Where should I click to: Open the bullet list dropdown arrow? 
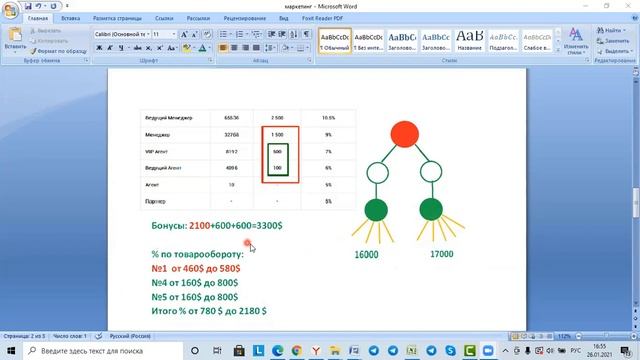[x=231, y=34]
